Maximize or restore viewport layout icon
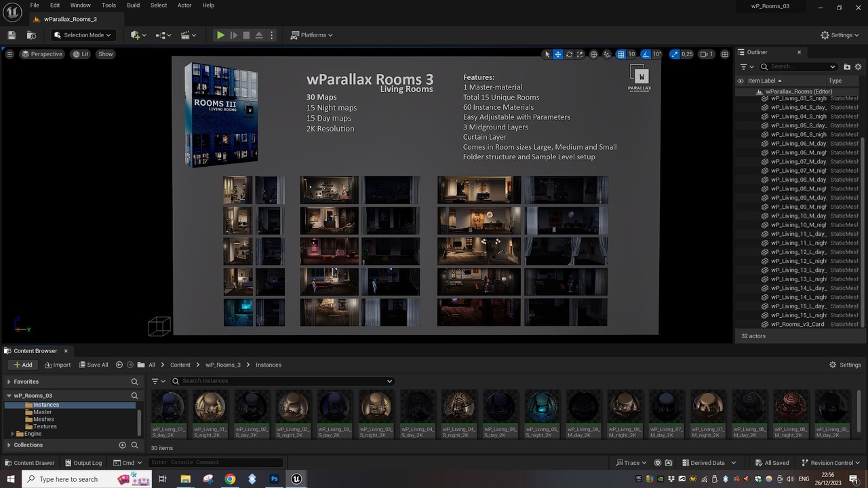Viewport: 868px width, 488px height. point(725,54)
